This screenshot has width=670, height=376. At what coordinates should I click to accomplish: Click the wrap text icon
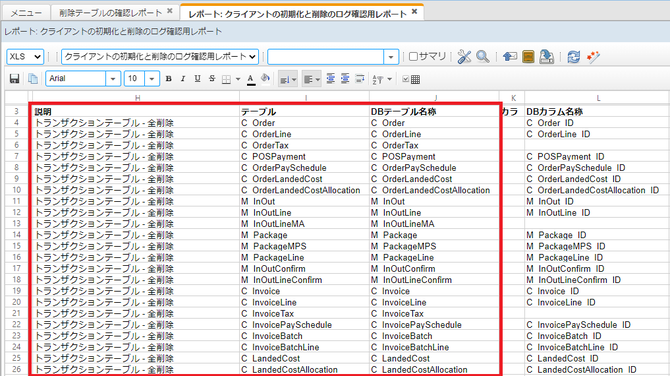(360, 79)
